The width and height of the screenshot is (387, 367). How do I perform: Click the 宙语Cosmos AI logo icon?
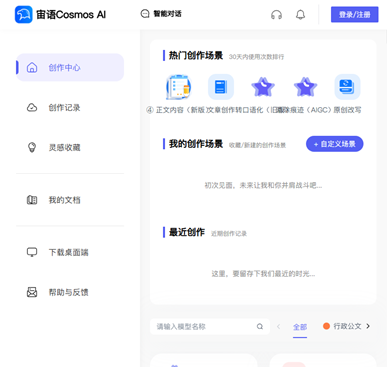click(24, 14)
